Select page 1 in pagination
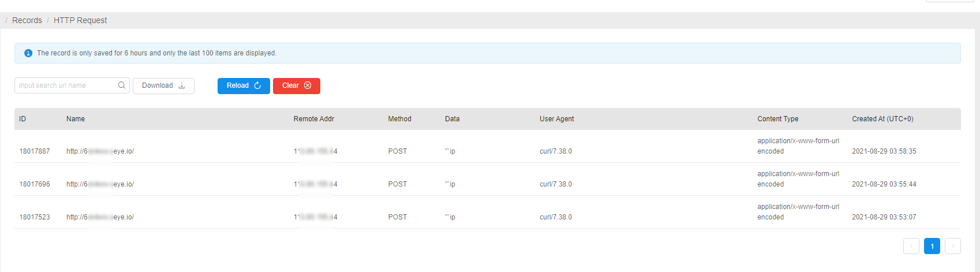This screenshot has height=272, width=980. click(x=932, y=246)
